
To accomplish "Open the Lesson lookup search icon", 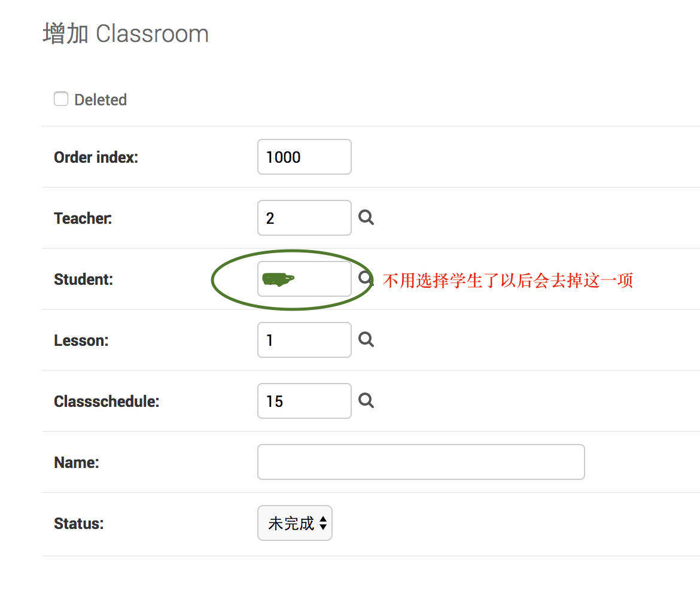I will 366,339.
